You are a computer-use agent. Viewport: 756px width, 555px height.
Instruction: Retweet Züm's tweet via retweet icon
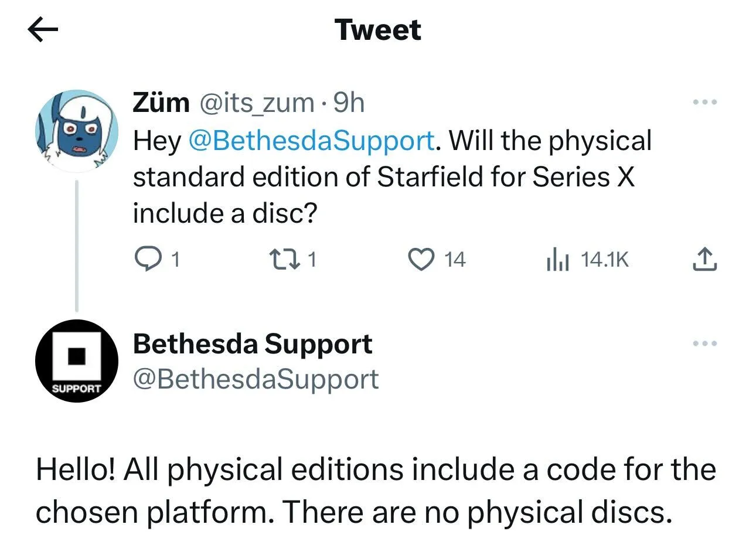click(x=281, y=258)
